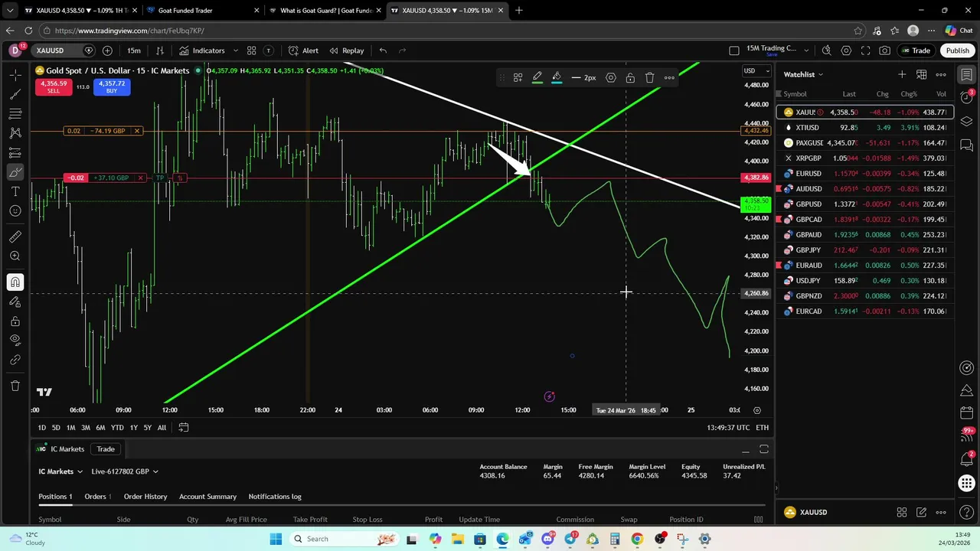
Task: Open the emoji and icons tool
Action: click(x=15, y=211)
